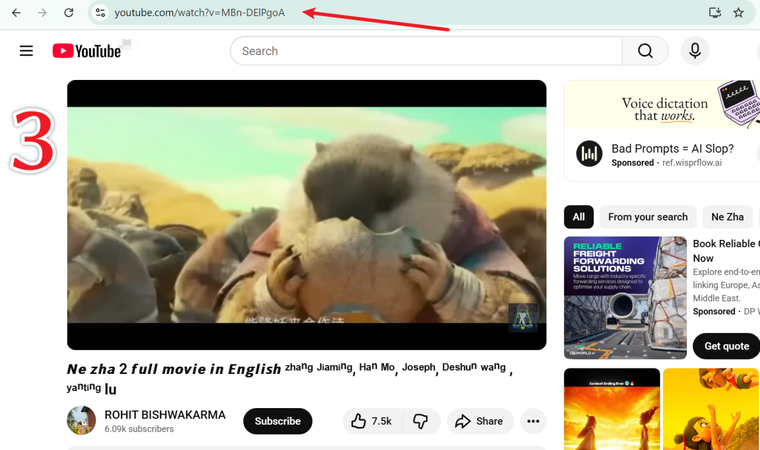Click the install app icon in address bar

tap(715, 13)
